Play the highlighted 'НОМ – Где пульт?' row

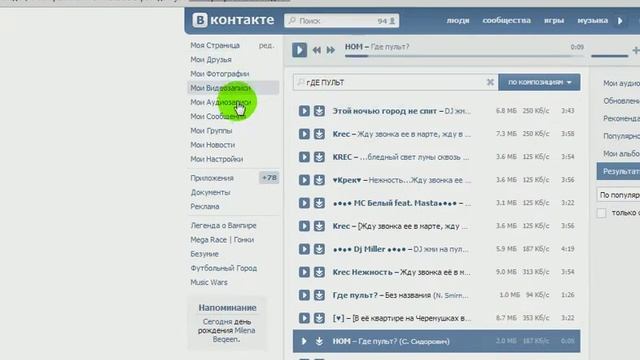[304, 341]
